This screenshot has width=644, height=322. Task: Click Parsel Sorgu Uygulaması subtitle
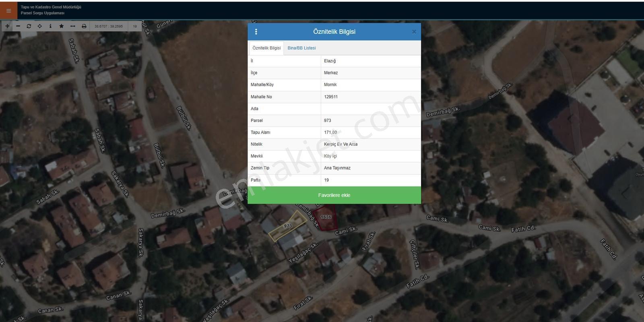coord(43,13)
